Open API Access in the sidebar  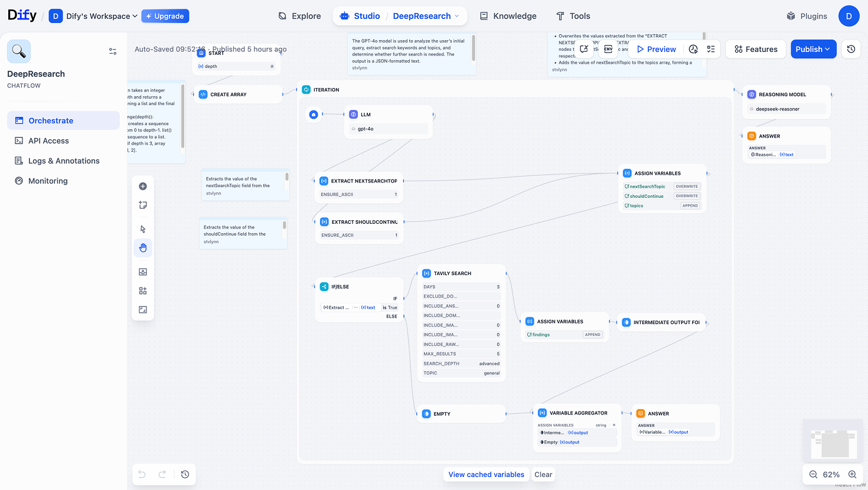tap(63, 141)
